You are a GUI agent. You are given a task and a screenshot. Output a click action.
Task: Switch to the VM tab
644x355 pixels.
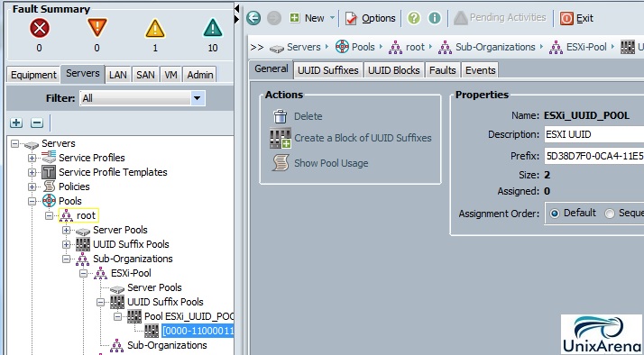coord(170,75)
